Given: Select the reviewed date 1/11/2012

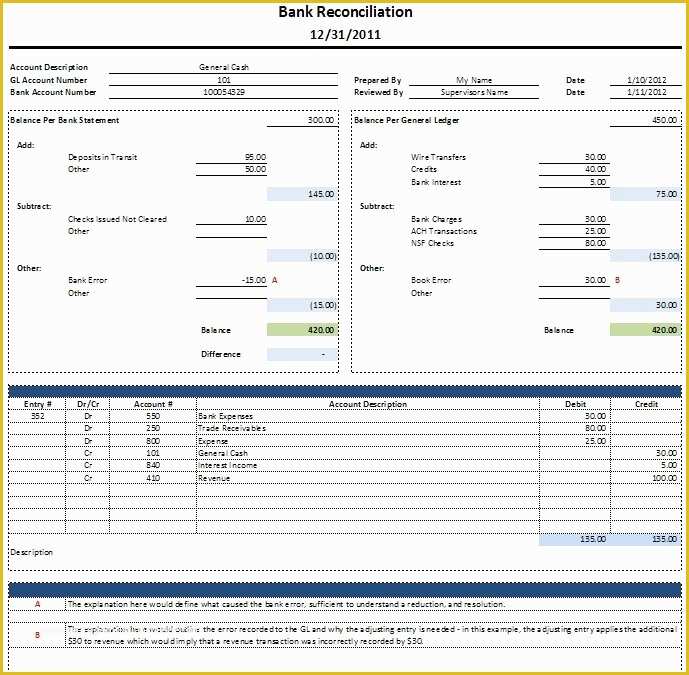Looking at the screenshot, I should point(646,92).
